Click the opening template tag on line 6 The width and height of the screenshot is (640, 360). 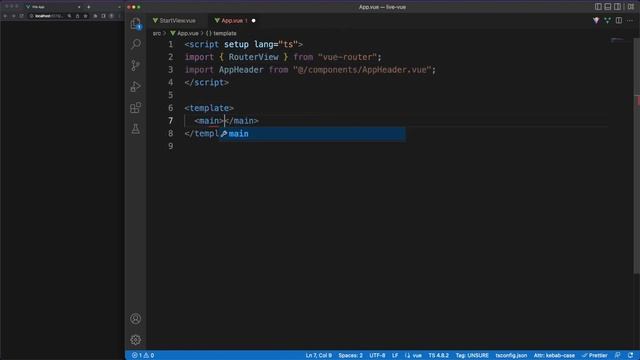pyautogui.click(x=209, y=108)
